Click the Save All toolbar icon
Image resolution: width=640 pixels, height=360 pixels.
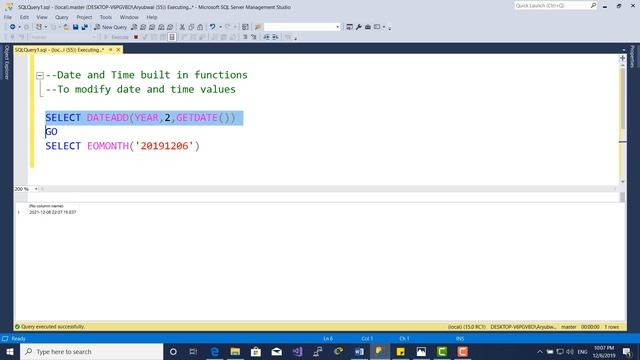84,27
